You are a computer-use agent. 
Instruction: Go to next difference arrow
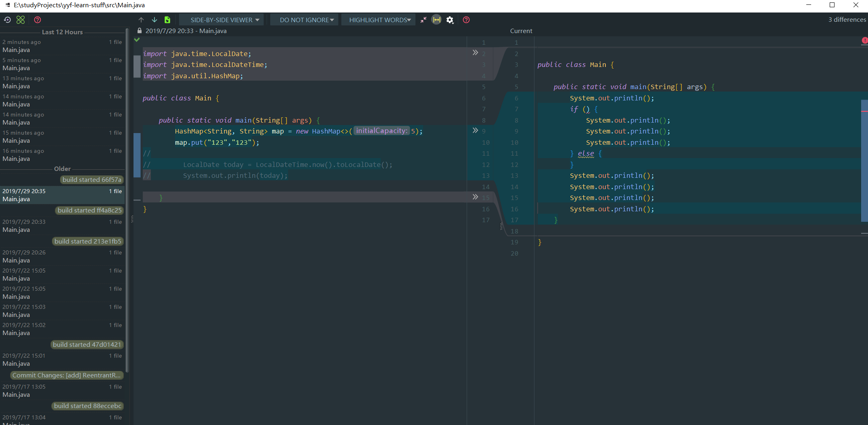(x=154, y=20)
